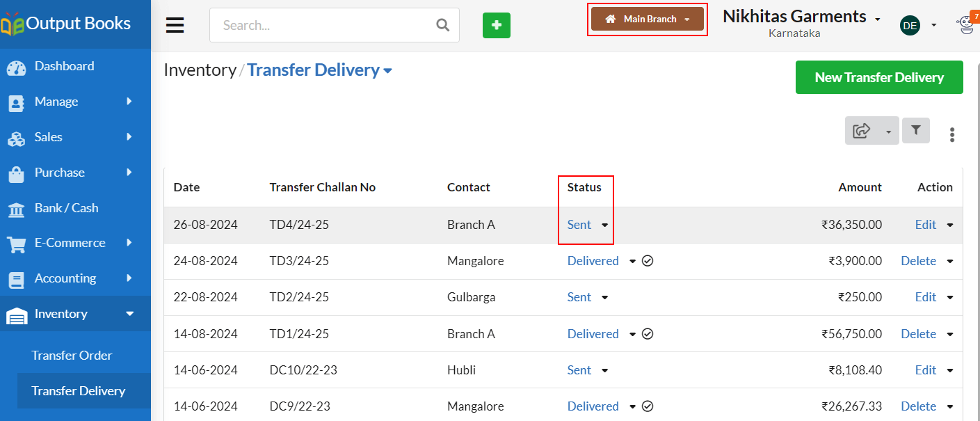980x421 pixels.
Task: Select the TD4/24-25 challan number cell
Action: (x=299, y=225)
